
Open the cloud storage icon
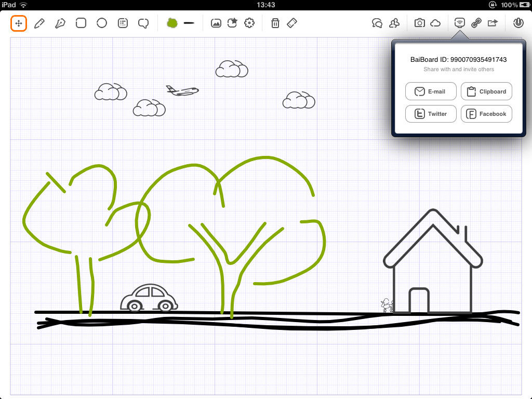[x=435, y=23]
